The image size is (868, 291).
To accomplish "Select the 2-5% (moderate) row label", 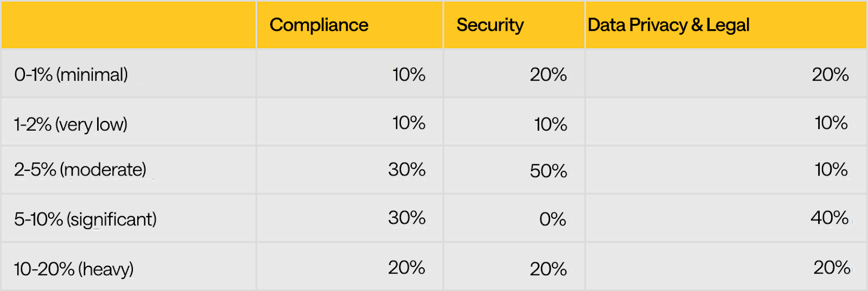I will 80,170.
